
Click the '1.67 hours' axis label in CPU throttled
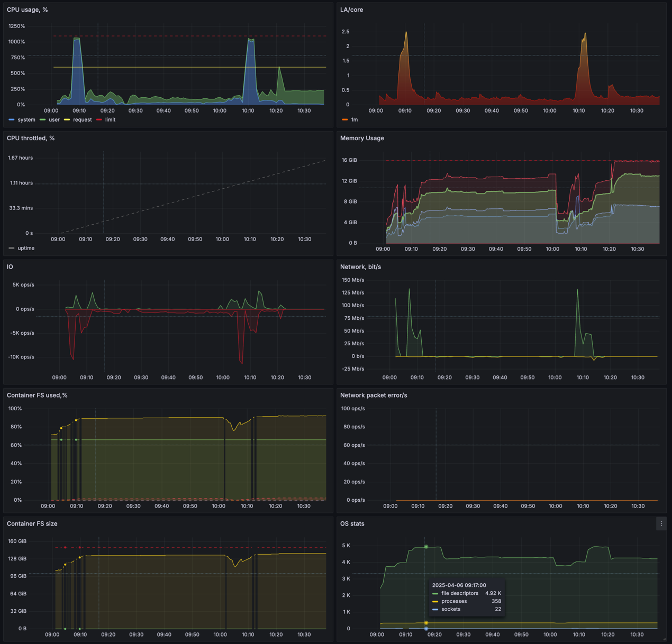(x=20, y=158)
